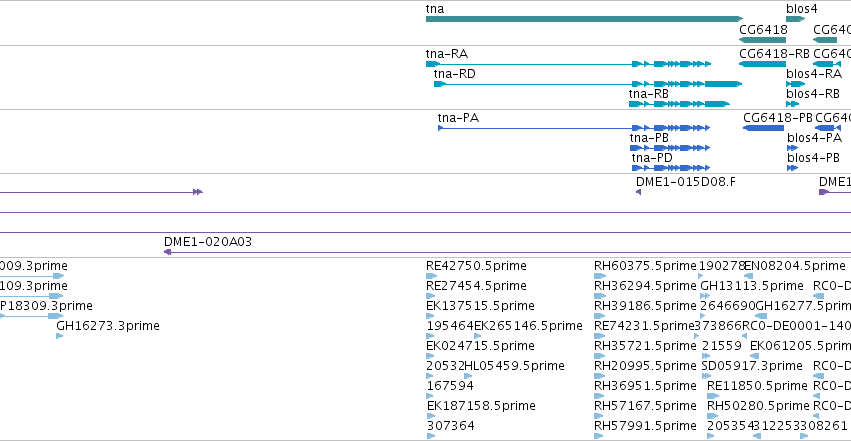Click the tna-PA protein label

pos(459,118)
